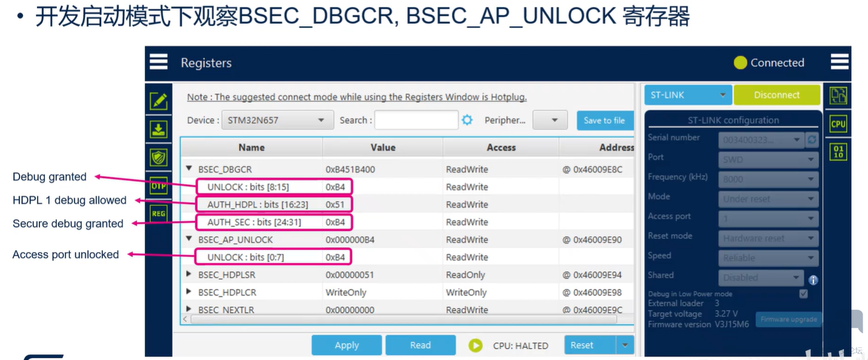Click the search settings gear icon

467,120
